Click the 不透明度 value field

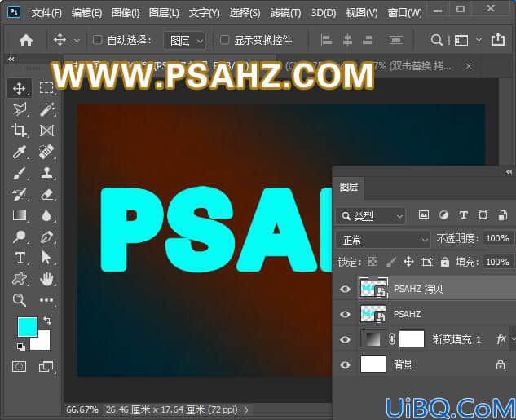tap(497, 238)
